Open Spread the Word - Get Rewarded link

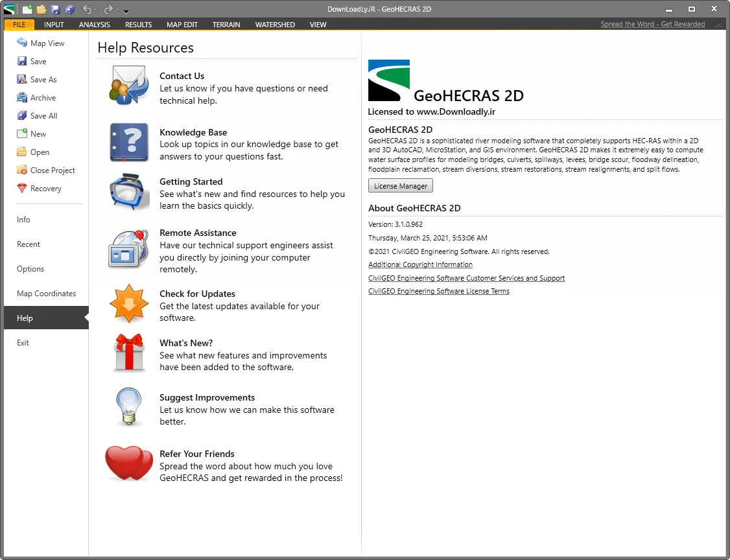point(653,24)
